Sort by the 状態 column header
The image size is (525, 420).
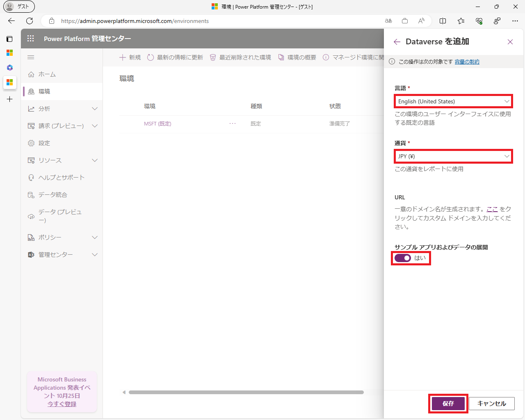(335, 106)
